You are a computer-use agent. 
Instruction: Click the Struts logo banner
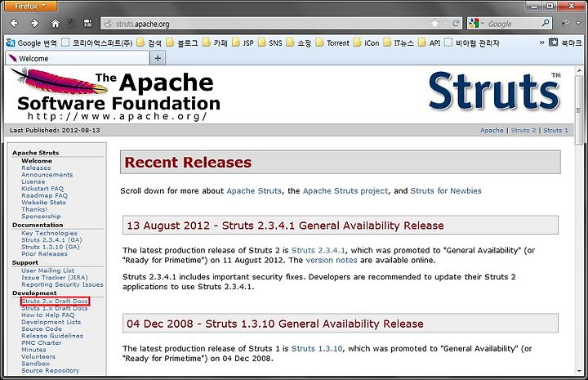coord(495,92)
